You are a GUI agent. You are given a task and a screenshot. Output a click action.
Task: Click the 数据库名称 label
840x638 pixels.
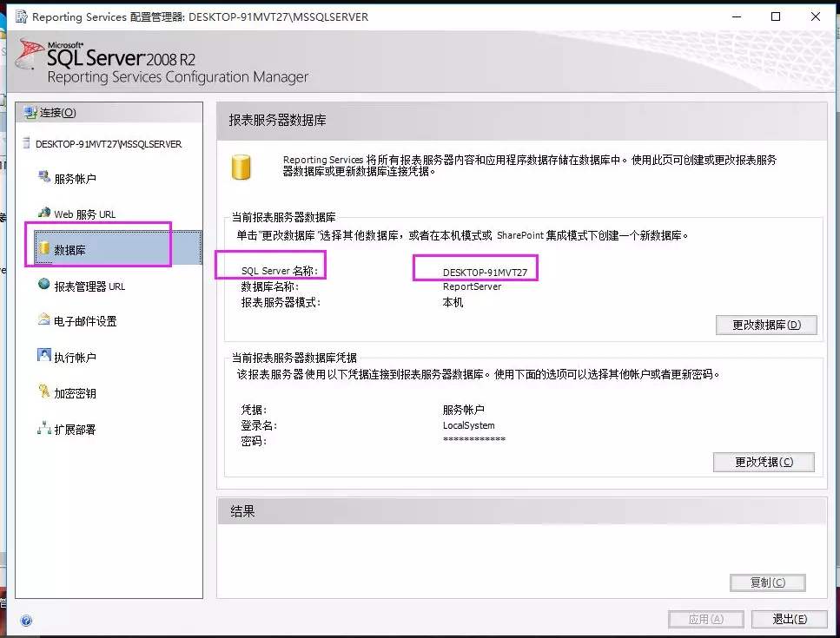click(270, 286)
